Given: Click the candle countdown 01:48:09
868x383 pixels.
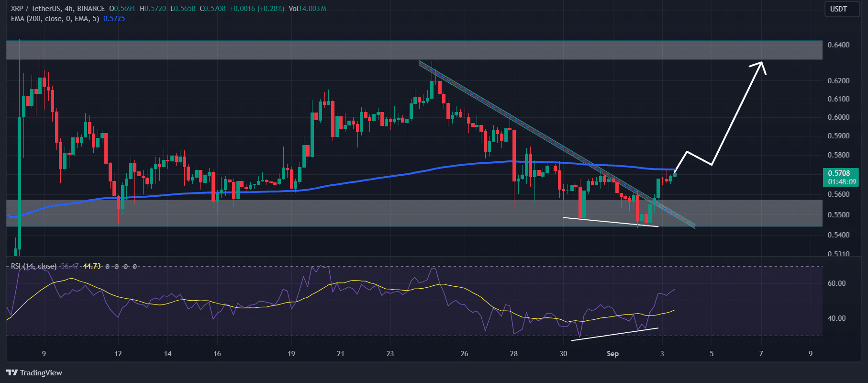Looking at the screenshot, I should pos(842,182).
